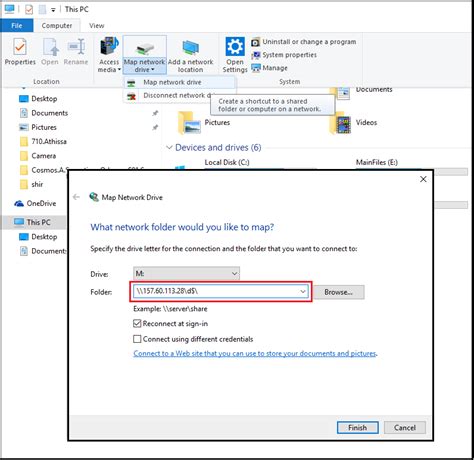474x460 pixels.
Task: Toggle Reconnect at sign-in checkbox
Action: tap(137, 323)
